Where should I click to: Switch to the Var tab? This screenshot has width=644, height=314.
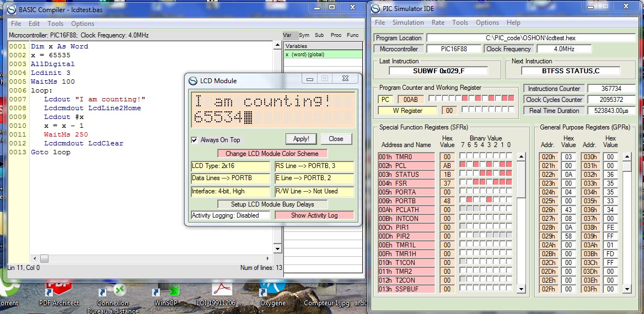point(287,35)
